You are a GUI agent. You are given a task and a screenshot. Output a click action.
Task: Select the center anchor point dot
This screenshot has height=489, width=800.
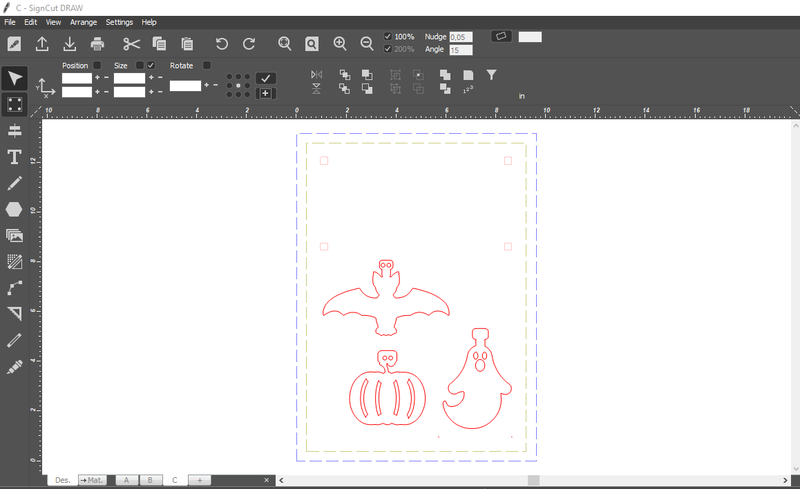(x=238, y=86)
